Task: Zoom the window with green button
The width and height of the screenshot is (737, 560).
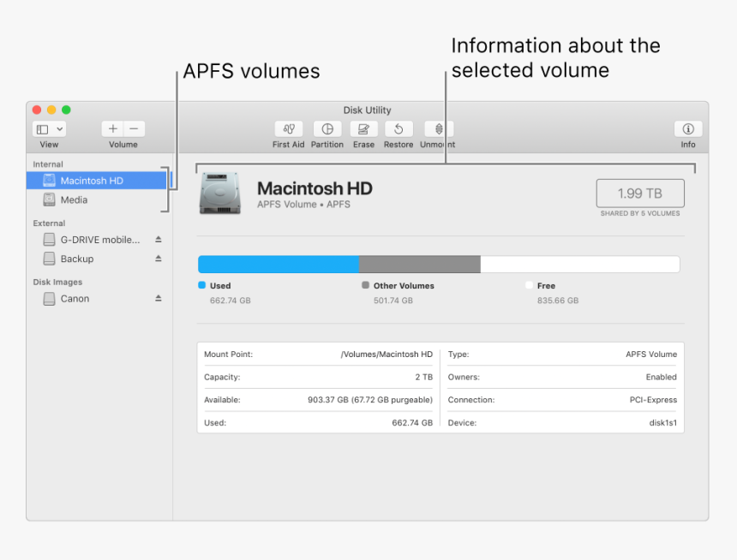Action: 66,110
